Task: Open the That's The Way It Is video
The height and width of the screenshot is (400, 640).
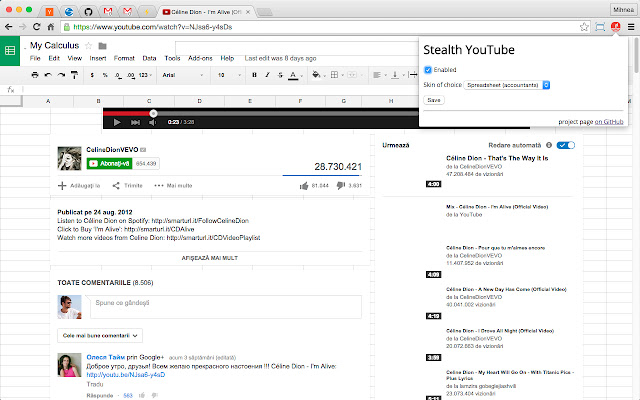Action: [x=497, y=158]
